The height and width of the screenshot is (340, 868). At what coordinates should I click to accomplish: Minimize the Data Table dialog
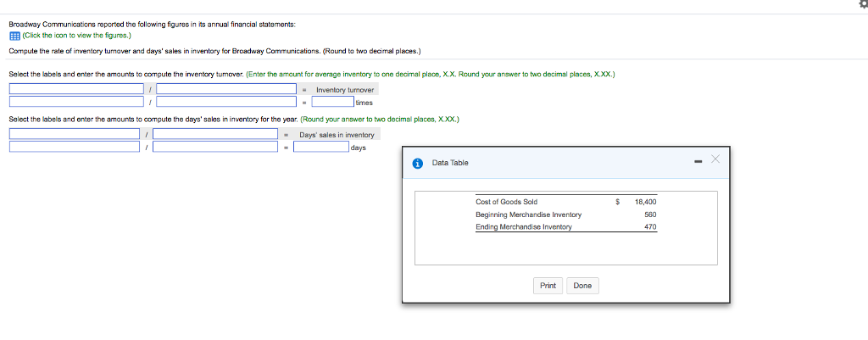(x=698, y=162)
